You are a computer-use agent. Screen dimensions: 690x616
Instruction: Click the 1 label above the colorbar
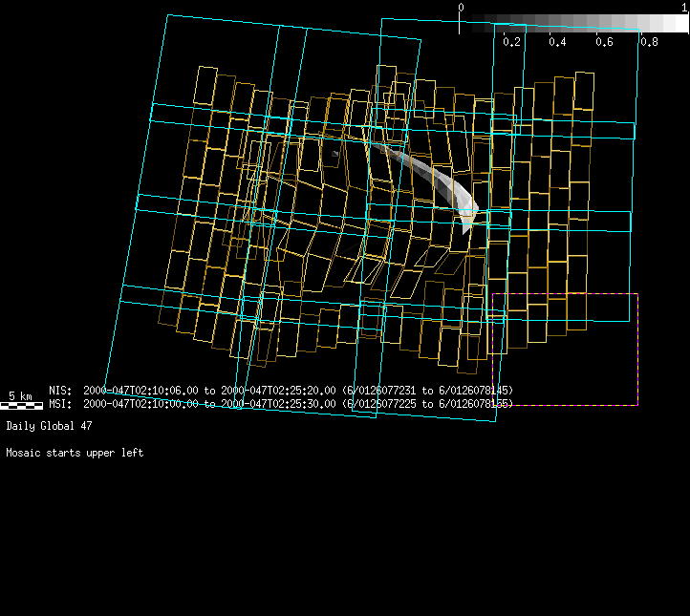684,7
